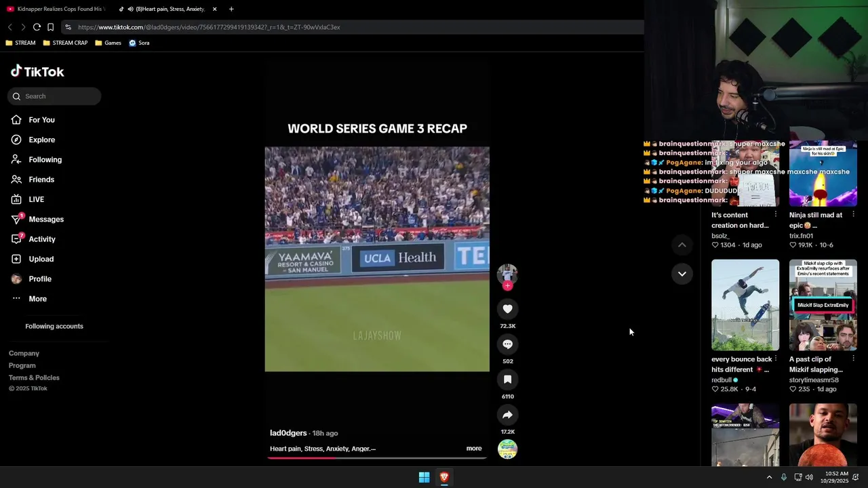This screenshot has width=868, height=488.
Task: Open the Windows Start menu
Action: click(x=424, y=477)
